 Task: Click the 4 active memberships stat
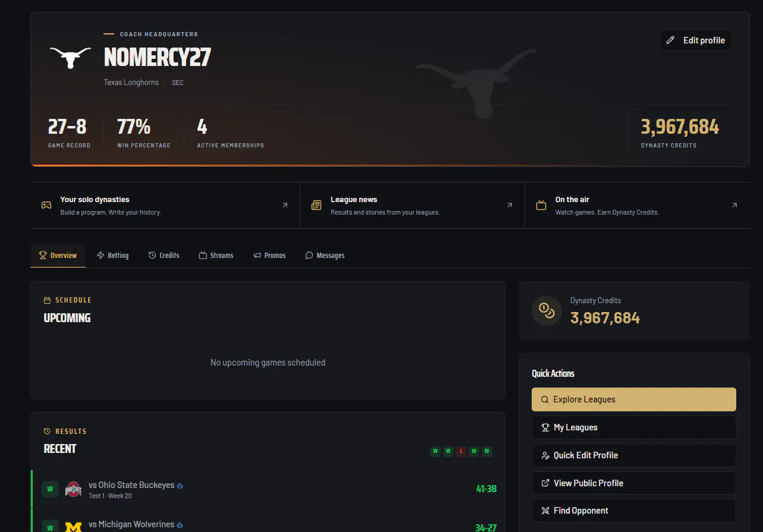coord(230,133)
